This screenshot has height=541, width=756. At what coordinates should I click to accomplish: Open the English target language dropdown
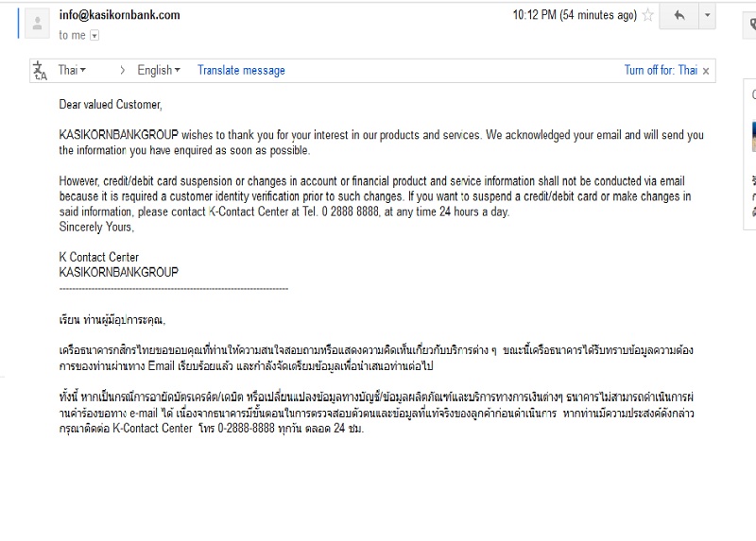tap(160, 71)
